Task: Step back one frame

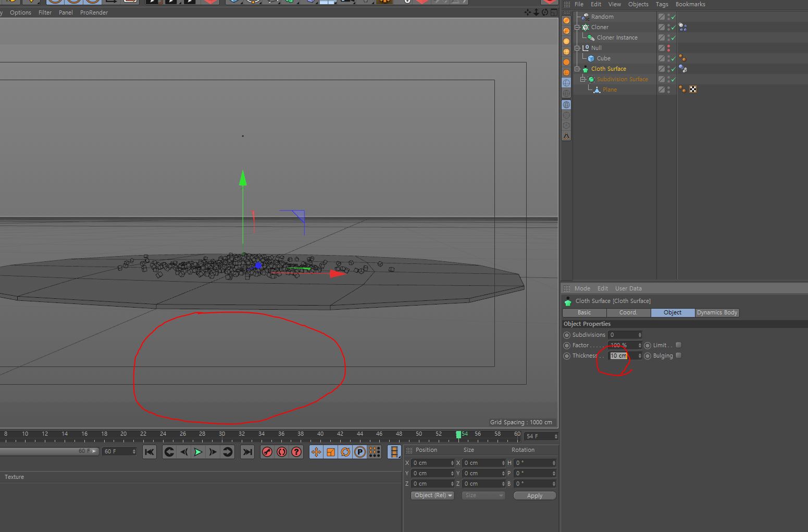Action: coord(184,452)
